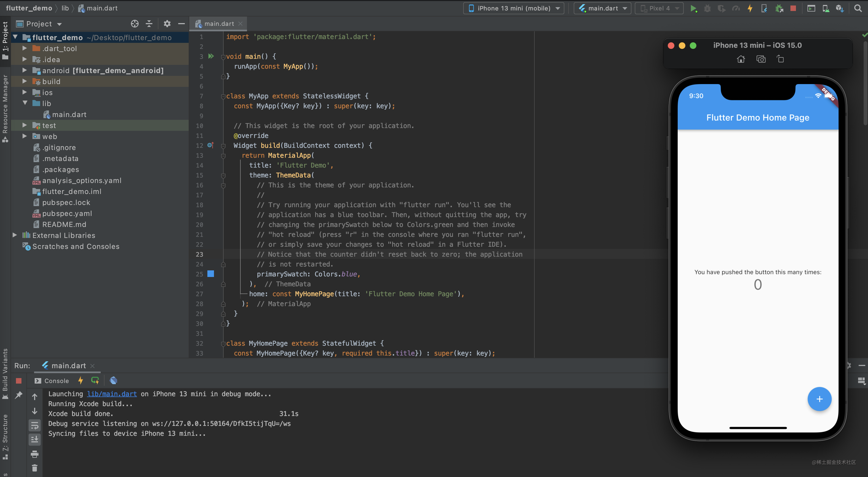Trigger a hot reload with the lightning bolt icon
Screen dimensions: 868x477
(750, 9)
